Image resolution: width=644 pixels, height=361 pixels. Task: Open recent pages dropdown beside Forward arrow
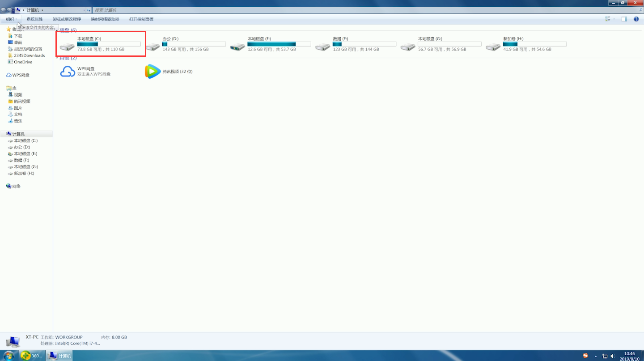13,10
